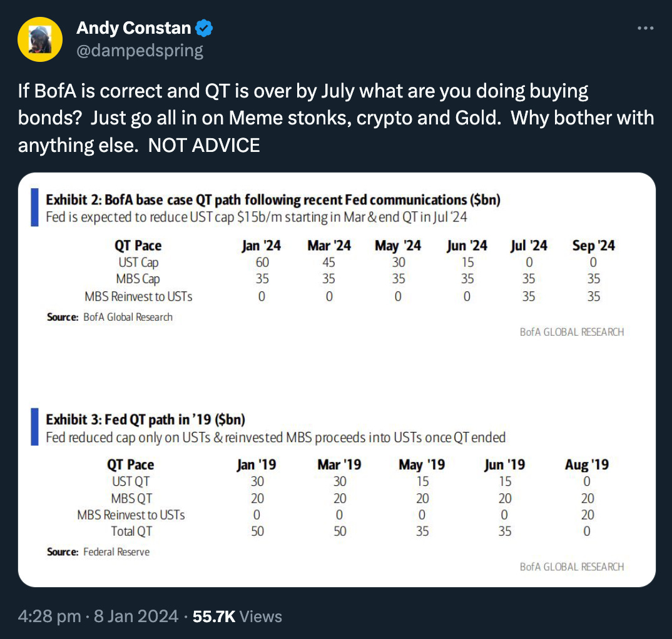
Task: Click BofA GLOBAL RESEARCH watermark under Exhibit 3
Action: (x=571, y=566)
